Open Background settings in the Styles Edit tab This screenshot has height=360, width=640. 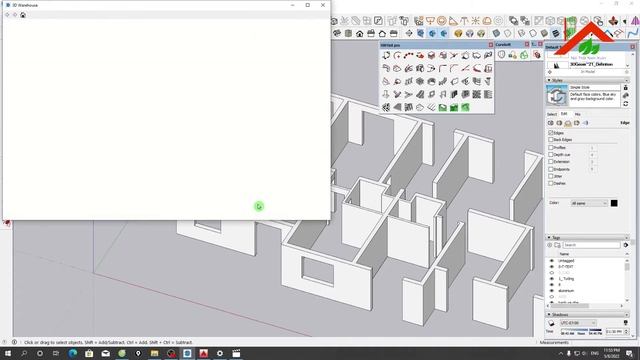(568, 123)
